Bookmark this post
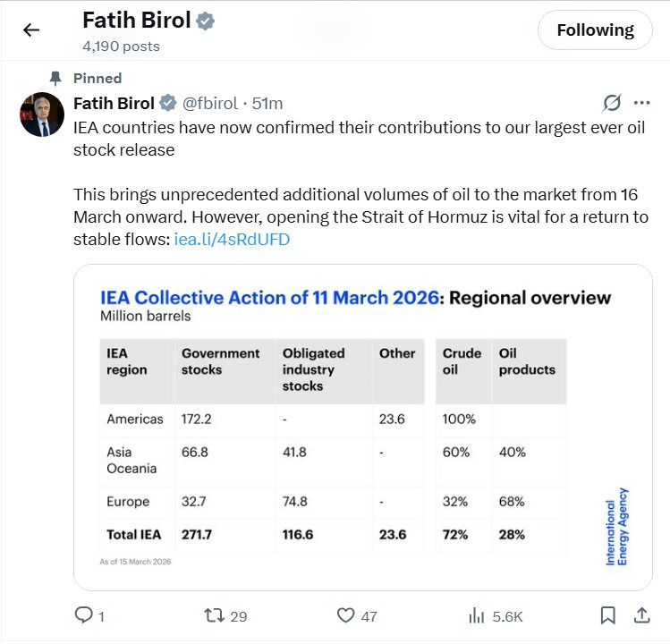The image size is (670, 644). point(607,615)
